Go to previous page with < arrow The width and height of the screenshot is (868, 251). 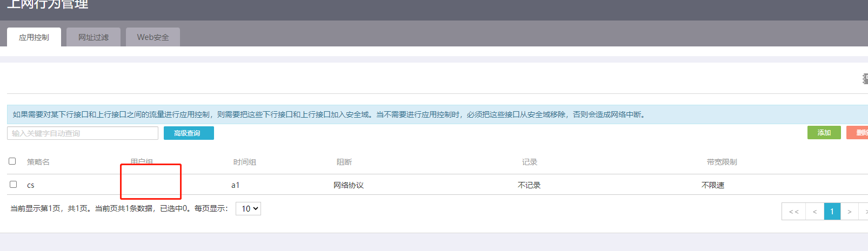[x=814, y=212]
